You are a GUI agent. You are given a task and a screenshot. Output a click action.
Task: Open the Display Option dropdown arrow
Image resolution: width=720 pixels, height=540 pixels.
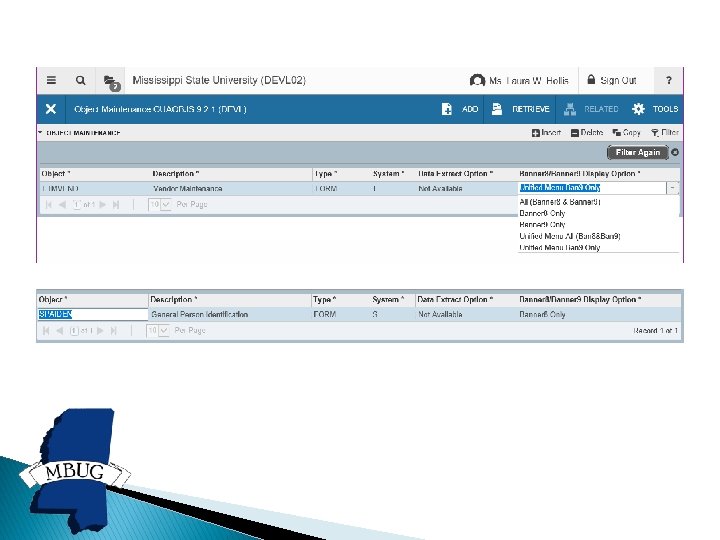(x=672, y=188)
